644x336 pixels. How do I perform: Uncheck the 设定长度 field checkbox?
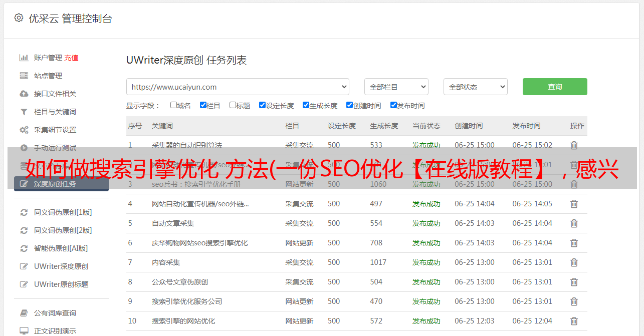click(x=262, y=105)
